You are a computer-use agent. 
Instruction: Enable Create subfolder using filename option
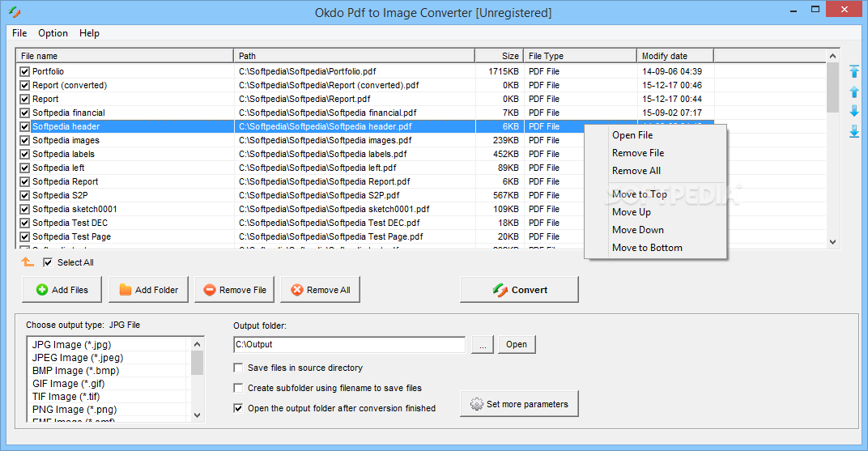tap(238, 388)
